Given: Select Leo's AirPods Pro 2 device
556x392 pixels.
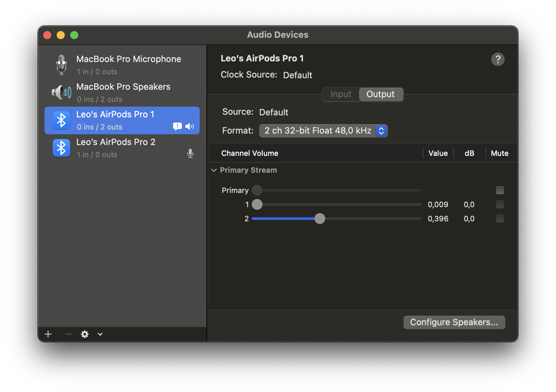Looking at the screenshot, I should point(122,148).
